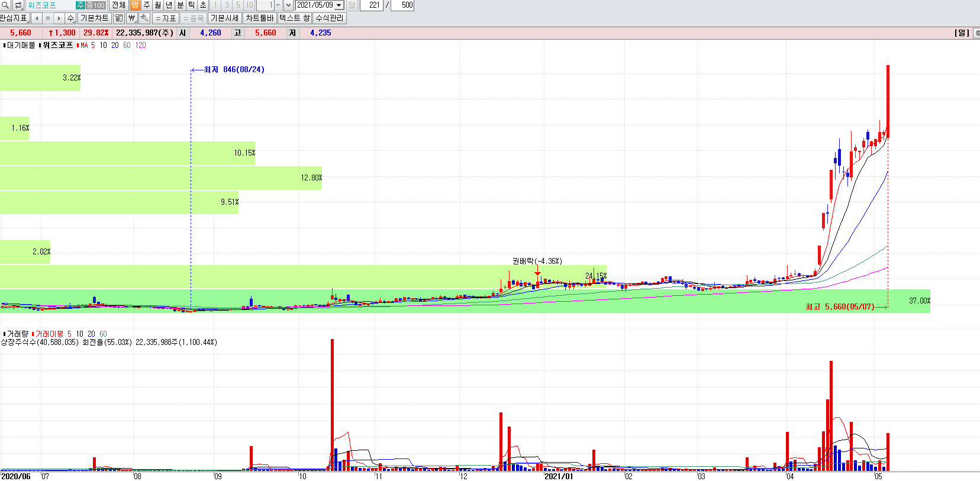Click MA 5 legend value
Screen dimensions: 980x481
(93, 45)
